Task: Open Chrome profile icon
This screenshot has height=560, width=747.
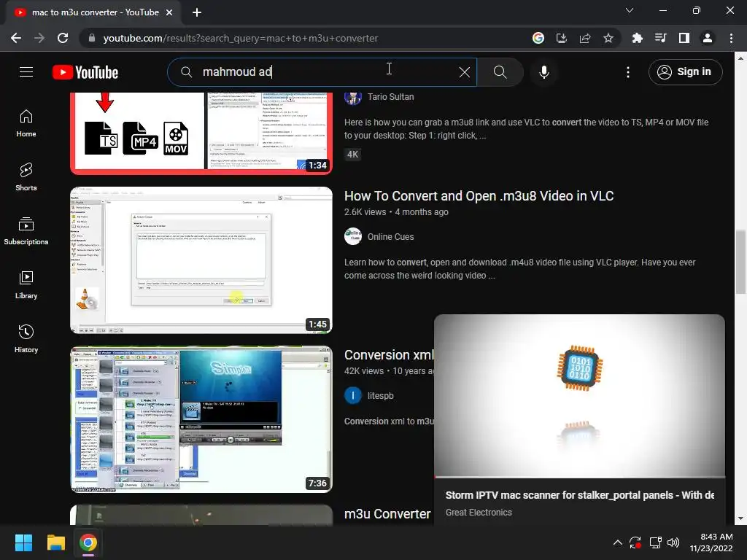Action: tap(708, 38)
